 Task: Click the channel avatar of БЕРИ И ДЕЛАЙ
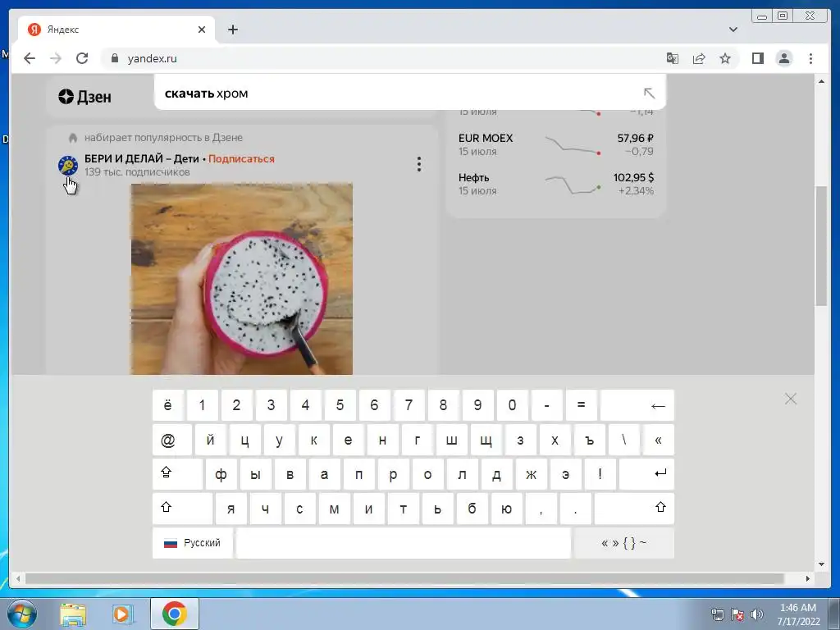[x=68, y=165]
